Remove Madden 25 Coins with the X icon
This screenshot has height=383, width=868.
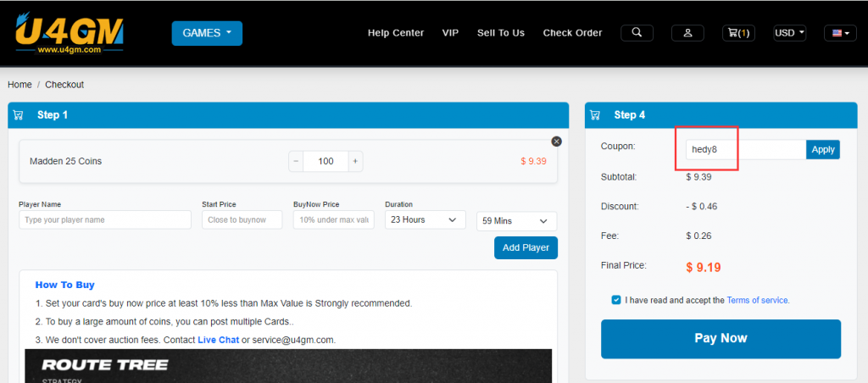tap(557, 142)
